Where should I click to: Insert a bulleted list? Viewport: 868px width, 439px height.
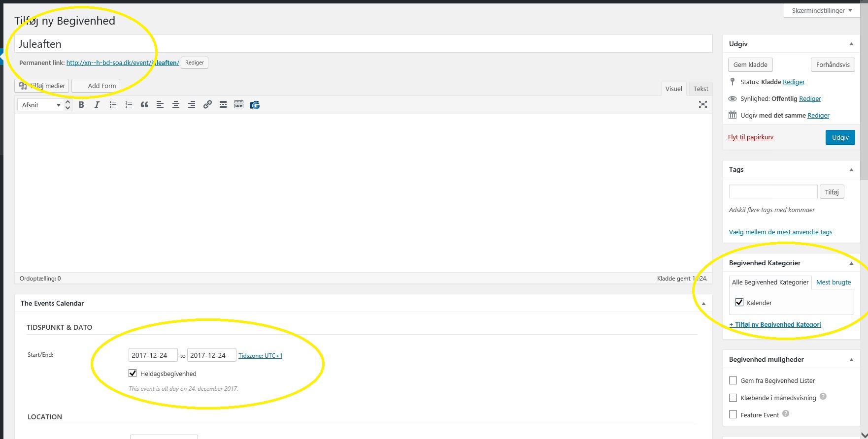pyautogui.click(x=113, y=105)
